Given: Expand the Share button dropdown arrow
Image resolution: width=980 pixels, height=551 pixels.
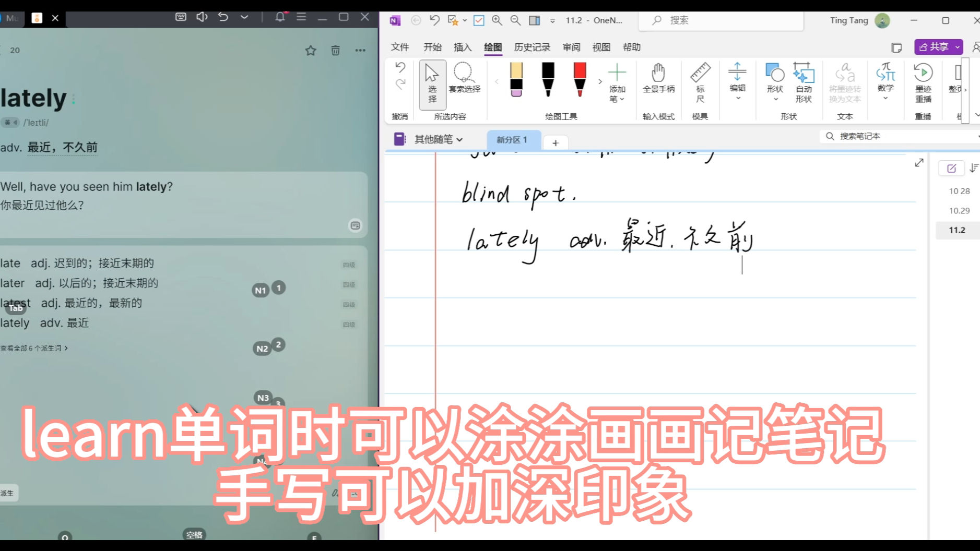Looking at the screenshot, I should pyautogui.click(x=958, y=47).
